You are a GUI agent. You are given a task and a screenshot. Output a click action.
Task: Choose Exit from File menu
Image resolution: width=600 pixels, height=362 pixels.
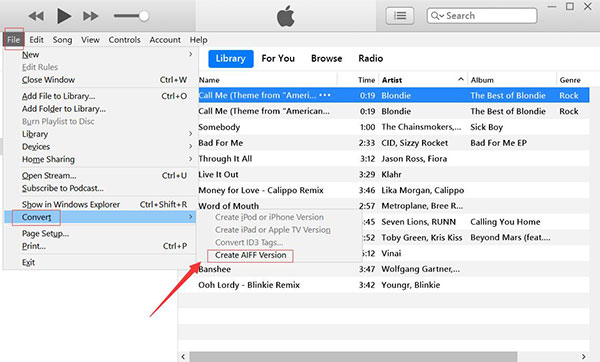101,263
